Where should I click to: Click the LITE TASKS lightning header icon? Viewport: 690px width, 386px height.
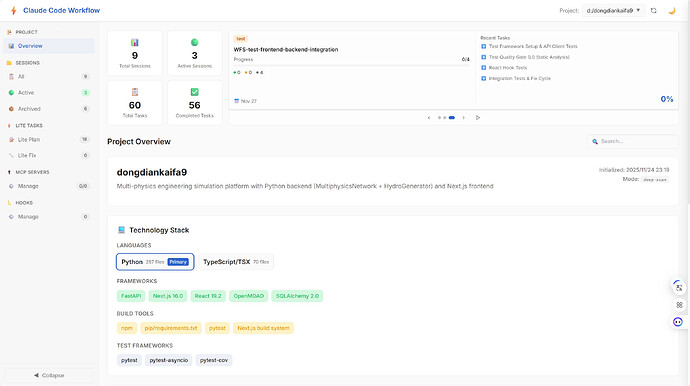[x=9, y=125]
